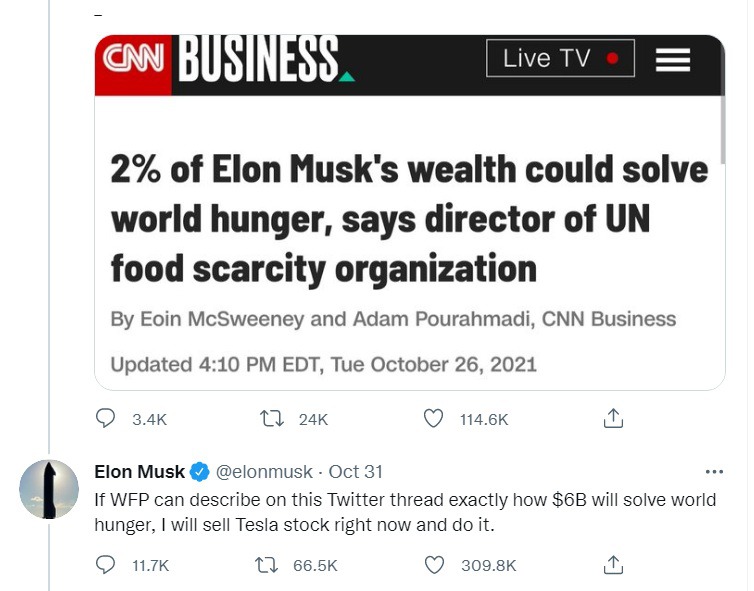Open the three-dot more options menu
Screen dimensions: 754x591
click(x=714, y=472)
